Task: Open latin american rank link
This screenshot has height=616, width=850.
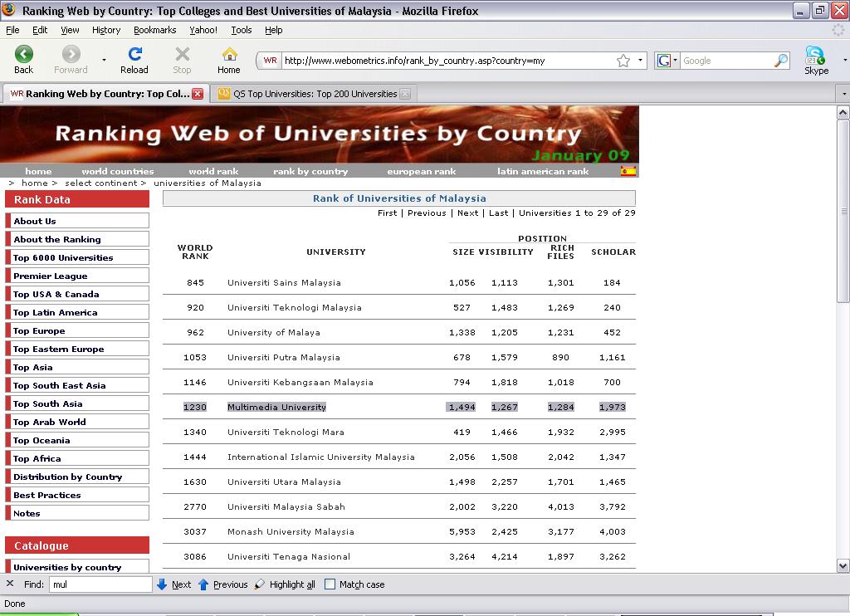Action: pyautogui.click(x=543, y=171)
